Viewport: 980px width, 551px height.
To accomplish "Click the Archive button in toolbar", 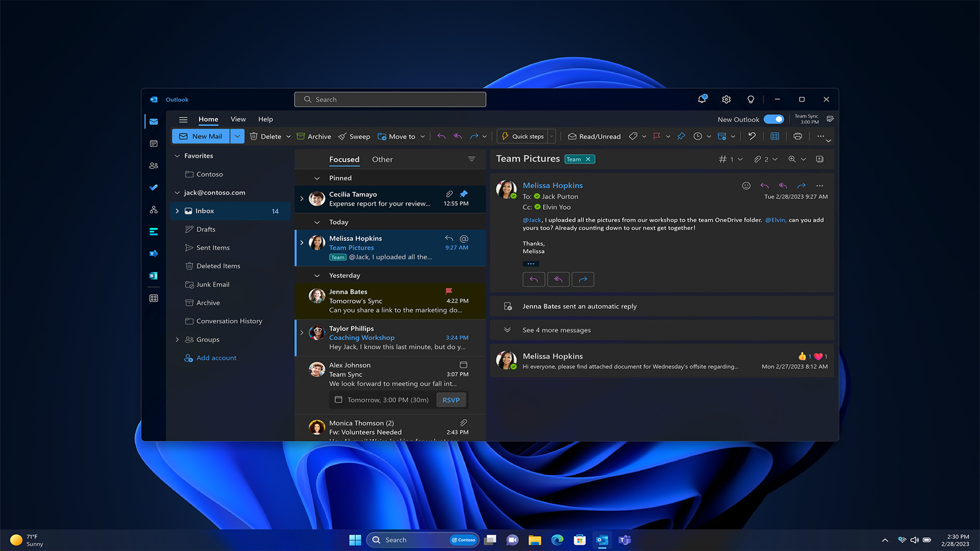I will 314,136.
